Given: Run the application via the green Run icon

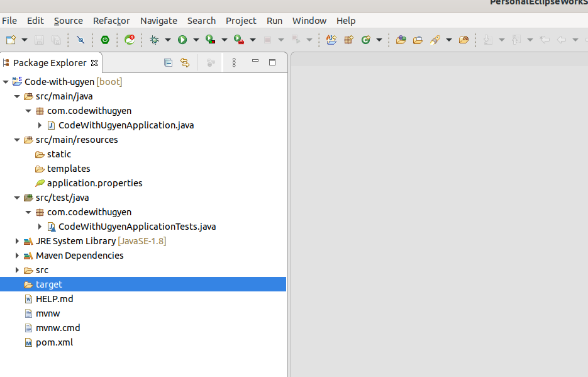Looking at the screenshot, I should [182, 40].
